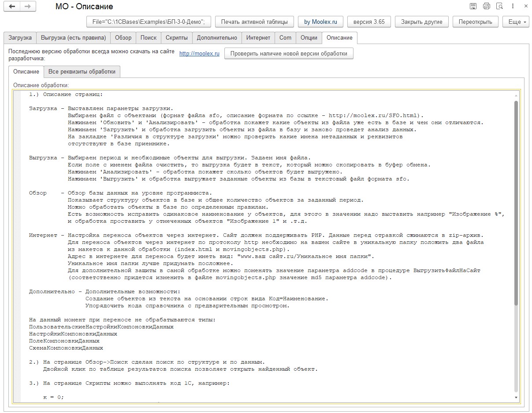Click the printer icon

click(486, 6)
